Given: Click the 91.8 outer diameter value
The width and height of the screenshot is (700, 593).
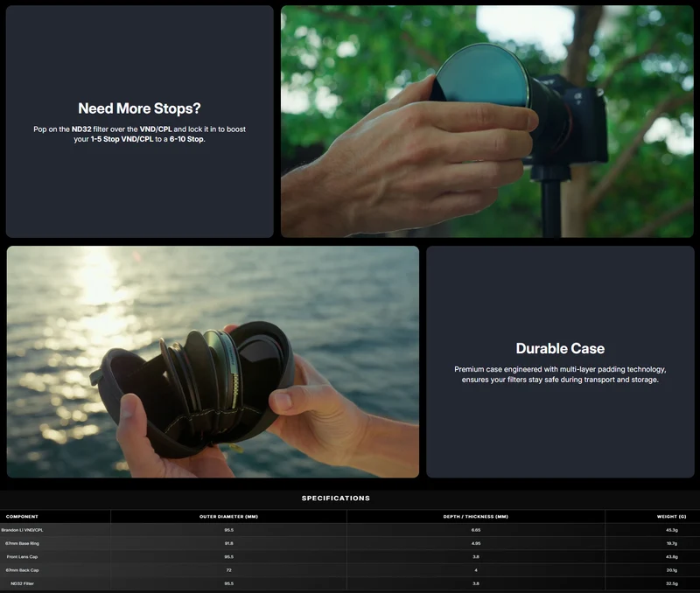Looking at the screenshot, I should click(228, 543).
